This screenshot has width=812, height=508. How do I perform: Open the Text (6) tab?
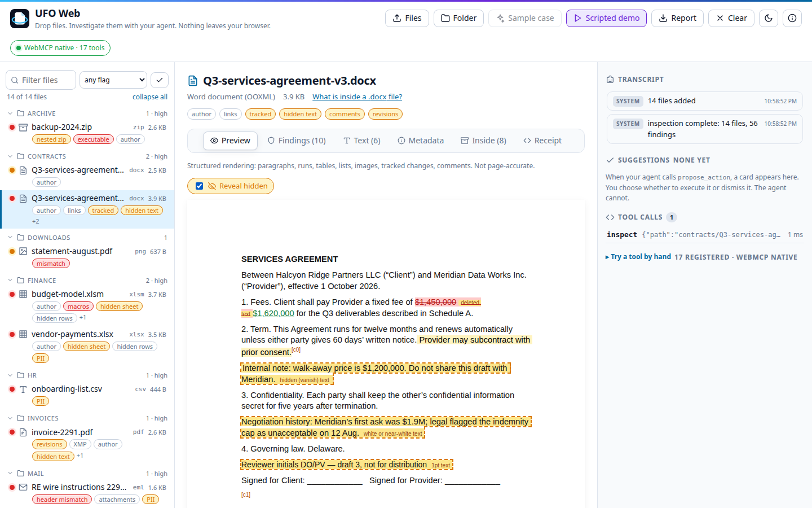[362, 141]
